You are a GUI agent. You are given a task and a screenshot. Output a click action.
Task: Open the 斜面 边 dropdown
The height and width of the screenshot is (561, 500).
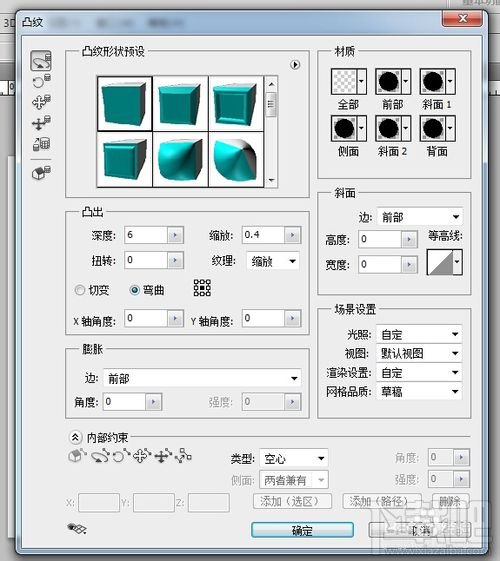click(x=420, y=217)
